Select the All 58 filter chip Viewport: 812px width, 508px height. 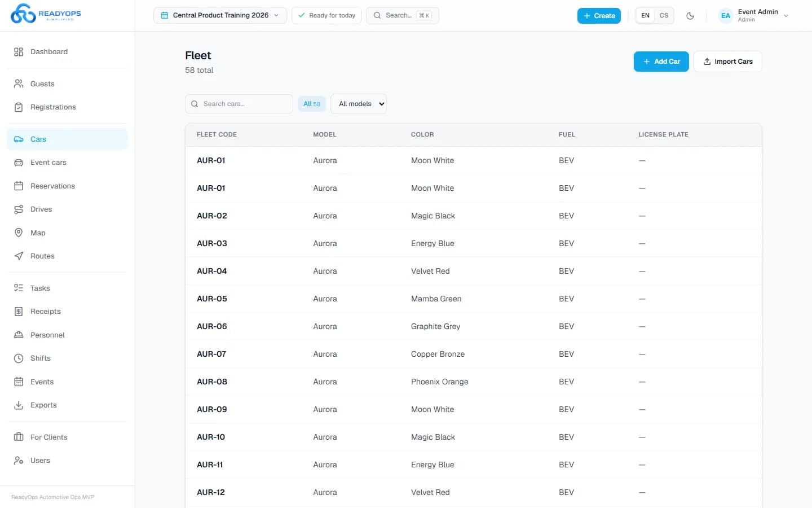pyautogui.click(x=312, y=104)
